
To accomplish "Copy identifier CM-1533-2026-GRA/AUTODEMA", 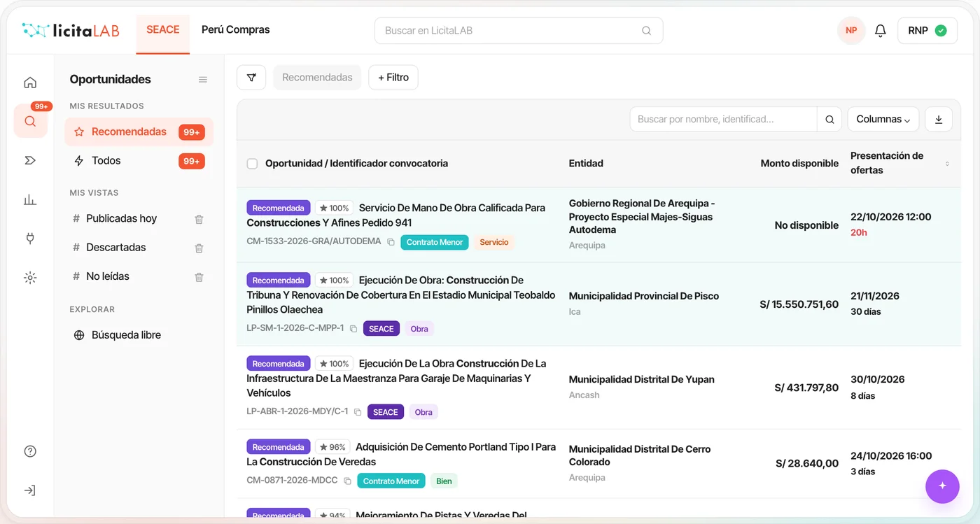I will coord(391,242).
